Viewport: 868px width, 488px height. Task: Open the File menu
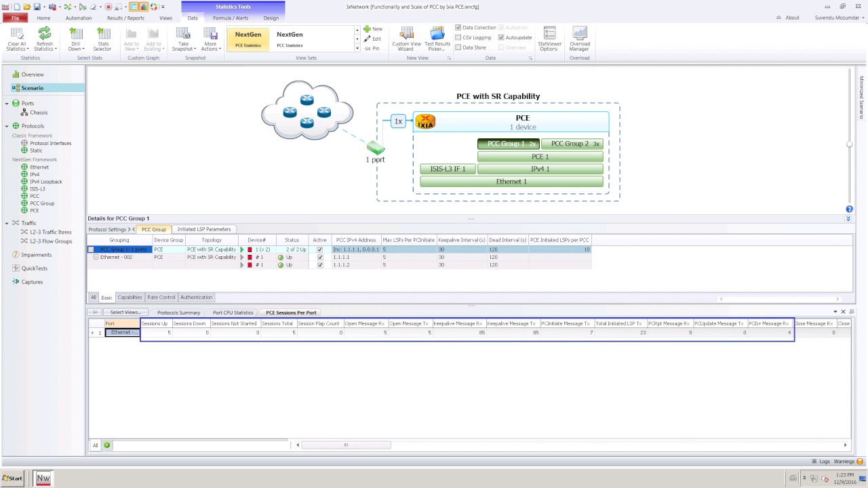[15, 18]
